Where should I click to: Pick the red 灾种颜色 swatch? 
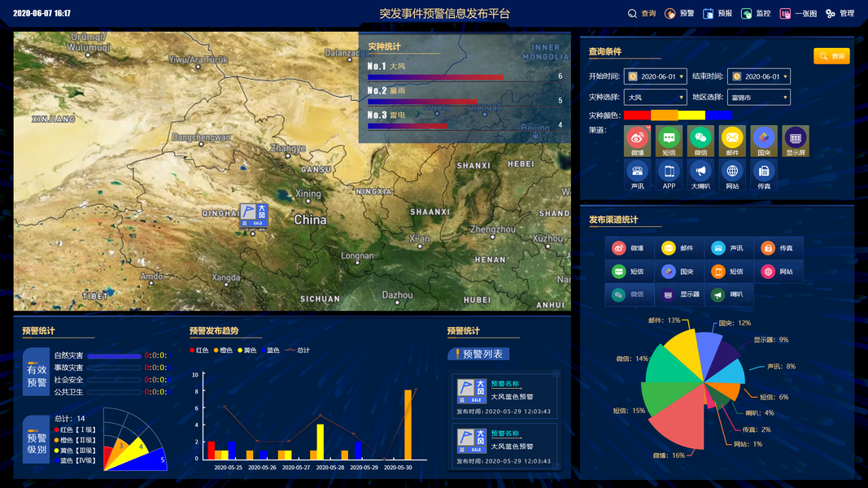pyautogui.click(x=637, y=115)
